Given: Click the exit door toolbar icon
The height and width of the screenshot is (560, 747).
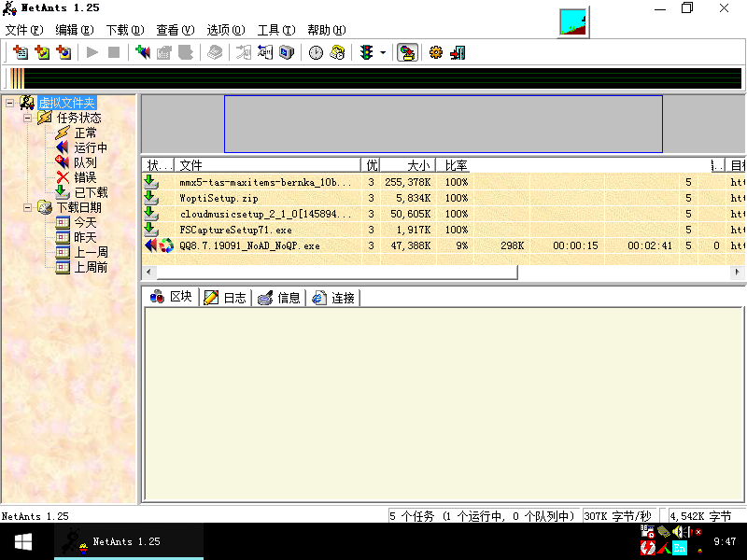Looking at the screenshot, I should 458,52.
